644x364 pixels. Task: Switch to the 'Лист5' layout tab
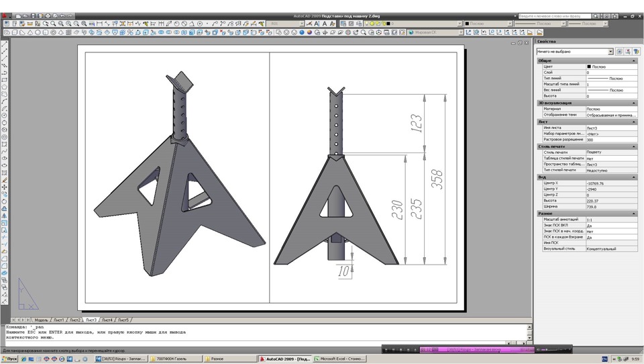click(x=123, y=320)
